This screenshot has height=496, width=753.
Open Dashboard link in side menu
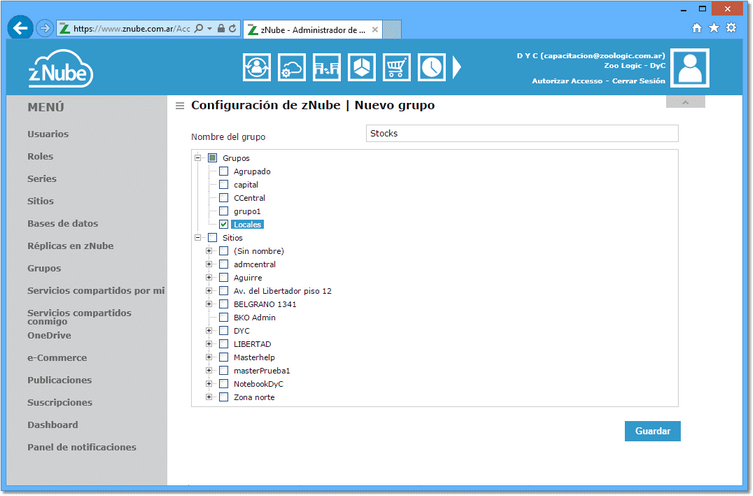click(52, 425)
